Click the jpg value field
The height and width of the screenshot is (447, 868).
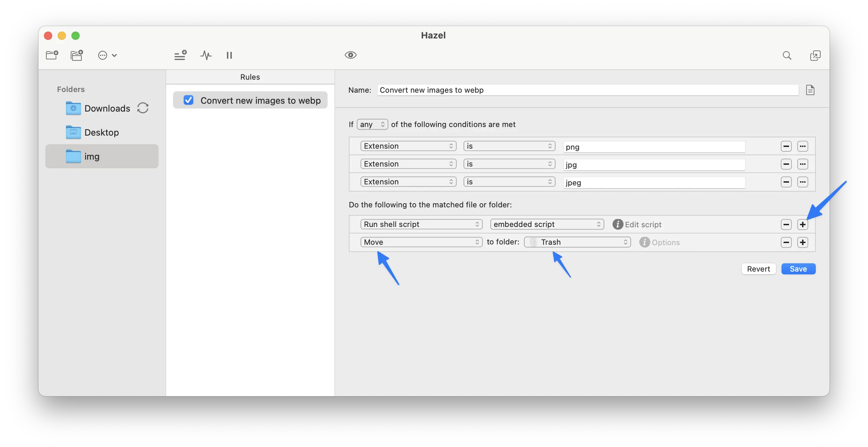[654, 165]
